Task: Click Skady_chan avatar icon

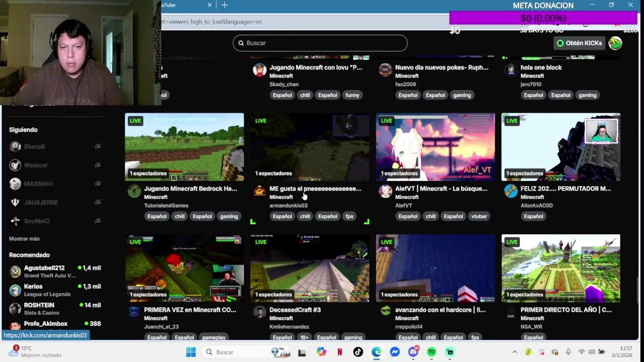Action: pyautogui.click(x=260, y=70)
